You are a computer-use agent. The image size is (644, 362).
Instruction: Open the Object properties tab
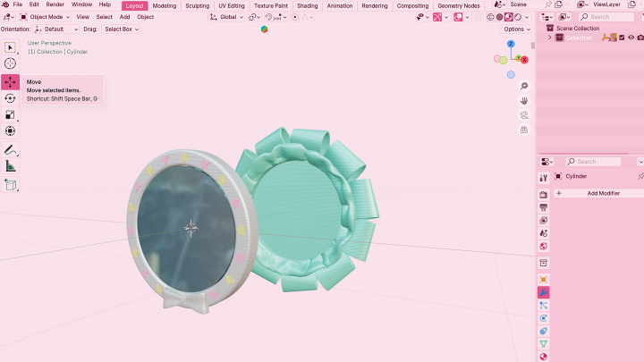(x=544, y=280)
